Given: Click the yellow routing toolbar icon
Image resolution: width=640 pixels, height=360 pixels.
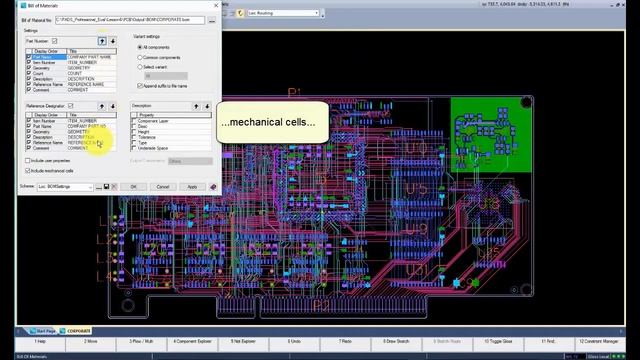Looking at the screenshot, I should (240, 13).
